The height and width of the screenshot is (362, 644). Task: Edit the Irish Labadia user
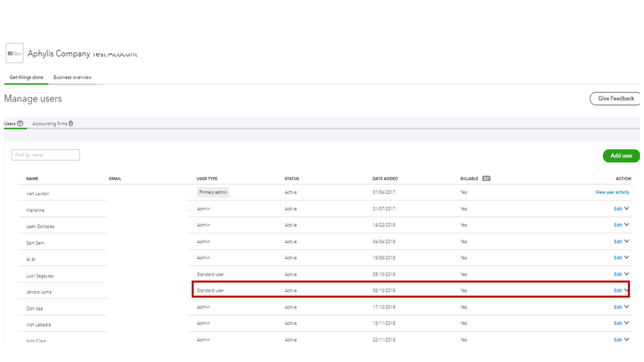618,323
